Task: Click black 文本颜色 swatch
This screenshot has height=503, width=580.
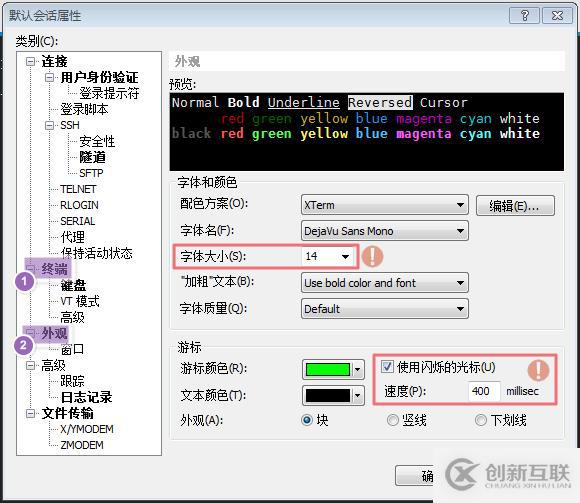Action: point(328,395)
